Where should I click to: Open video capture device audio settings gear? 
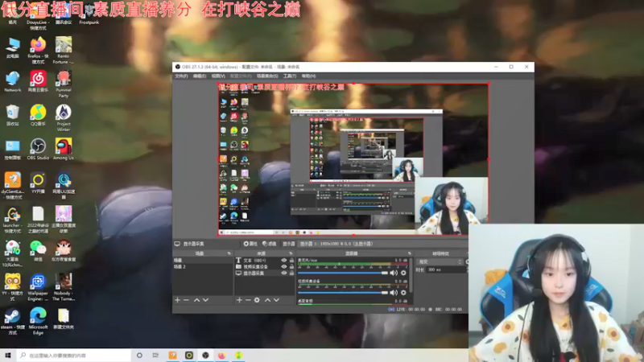(403, 293)
